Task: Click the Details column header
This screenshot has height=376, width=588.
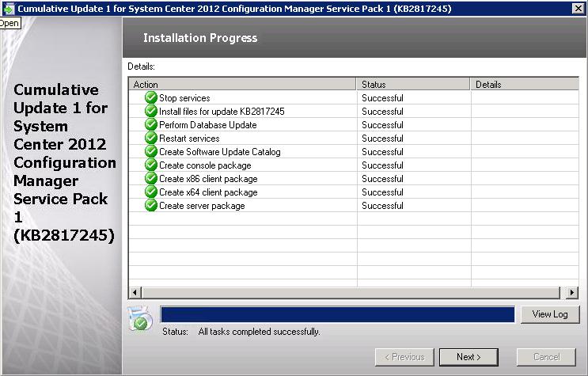Action: pyautogui.click(x=525, y=85)
